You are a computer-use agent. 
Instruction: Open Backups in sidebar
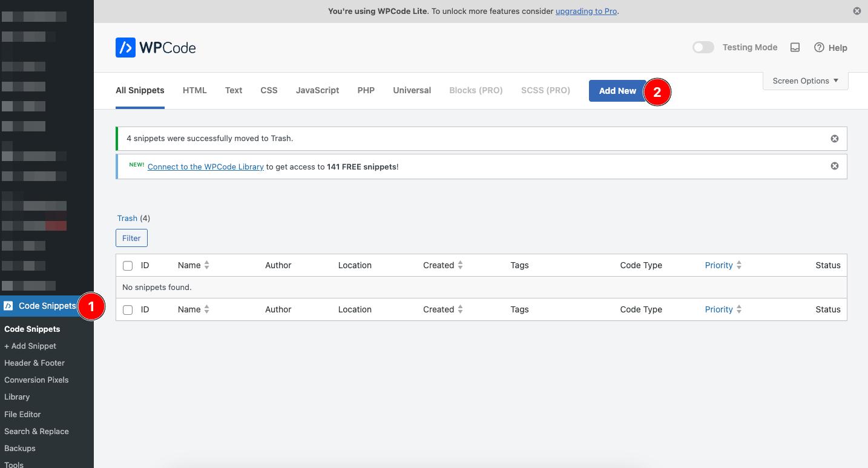[x=20, y=448]
